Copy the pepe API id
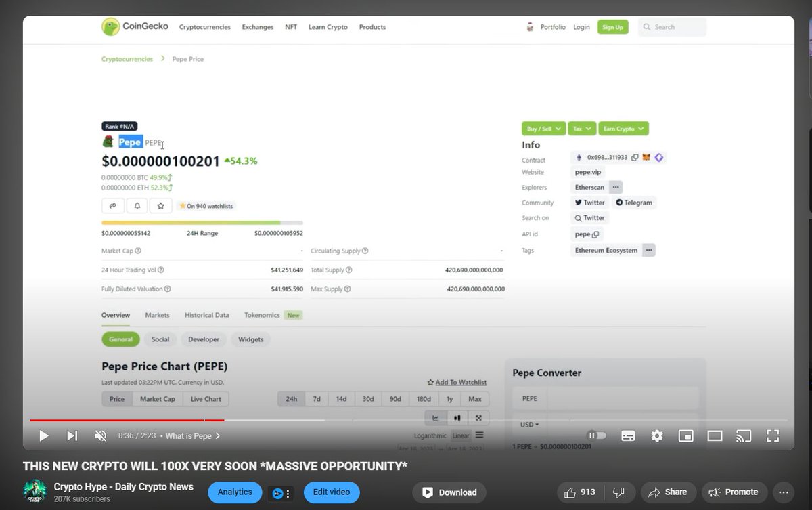The image size is (812, 510). click(x=595, y=235)
